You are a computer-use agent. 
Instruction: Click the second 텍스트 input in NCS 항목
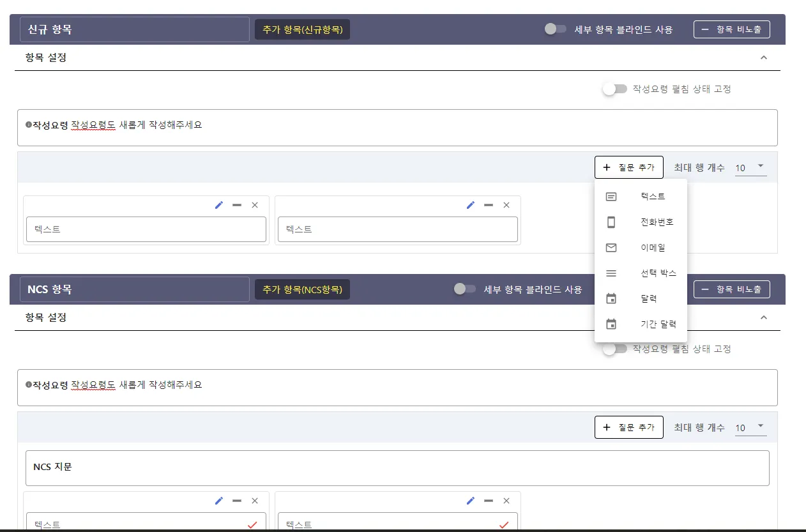pyautogui.click(x=398, y=522)
